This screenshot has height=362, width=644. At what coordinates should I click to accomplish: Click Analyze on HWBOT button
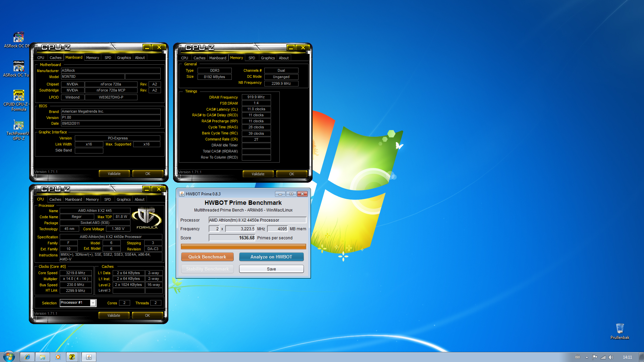point(271,257)
